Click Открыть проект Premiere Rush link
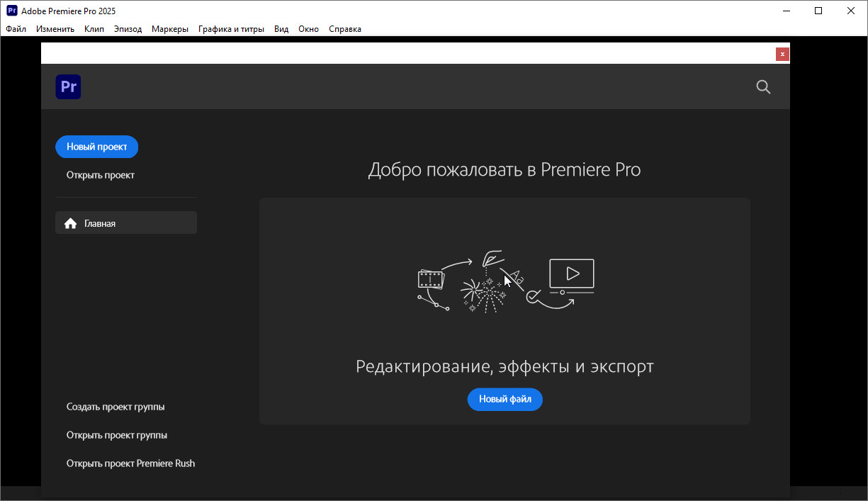 pyautogui.click(x=130, y=463)
